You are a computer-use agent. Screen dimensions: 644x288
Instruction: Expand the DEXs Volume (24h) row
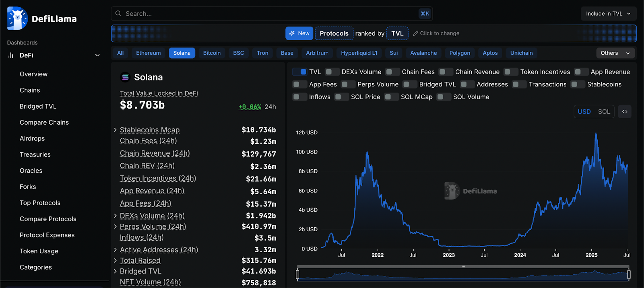(x=115, y=216)
